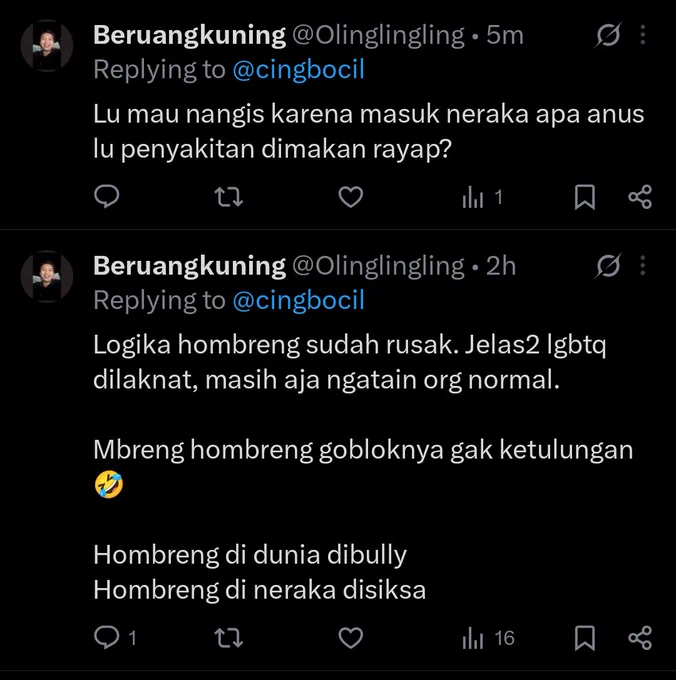Open more options menu on first tweet
This screenshot has height=680, width=676.
643,35
